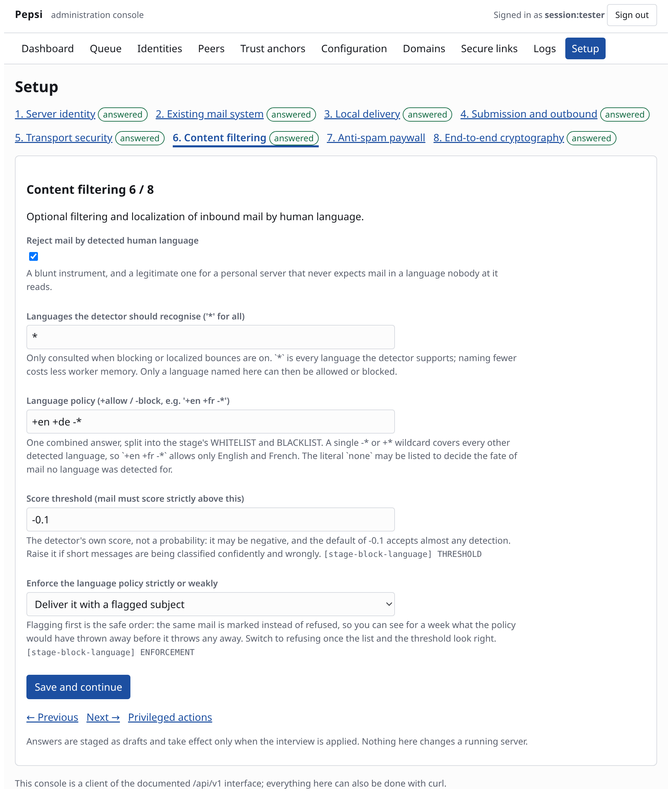This screenshot has height=793, width=672.
Task: Open the enforcement policy dropdown
Action: pyautogui.click(x=210, y=604)
